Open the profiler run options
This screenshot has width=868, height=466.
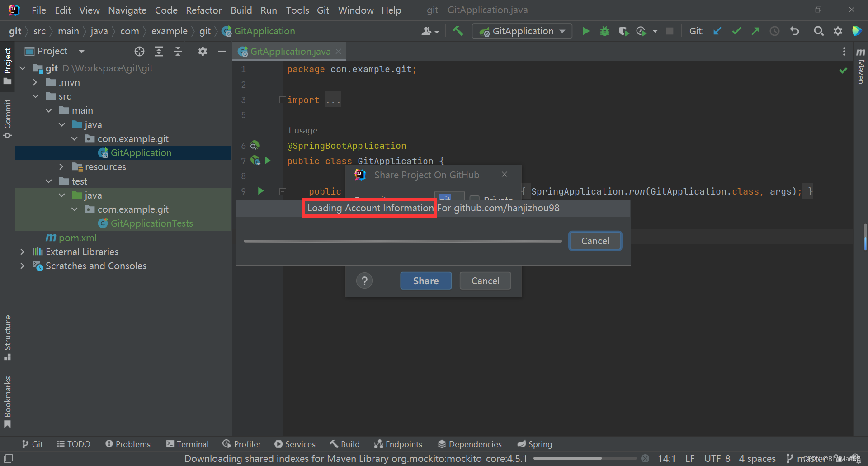tap(655, 31)
